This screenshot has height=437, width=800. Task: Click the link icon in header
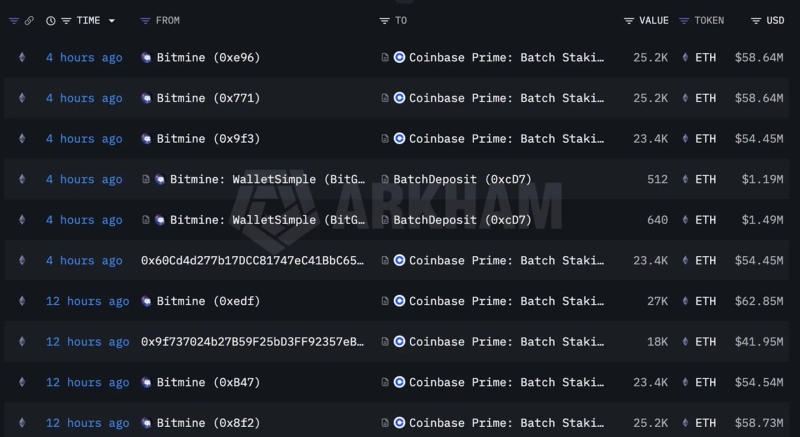(30, 21)
